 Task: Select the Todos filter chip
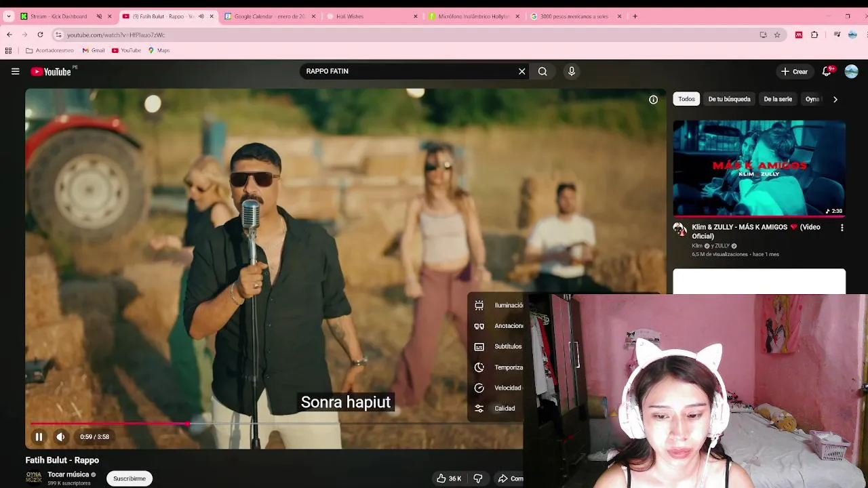pyautogui.click(x=686, y=99)
